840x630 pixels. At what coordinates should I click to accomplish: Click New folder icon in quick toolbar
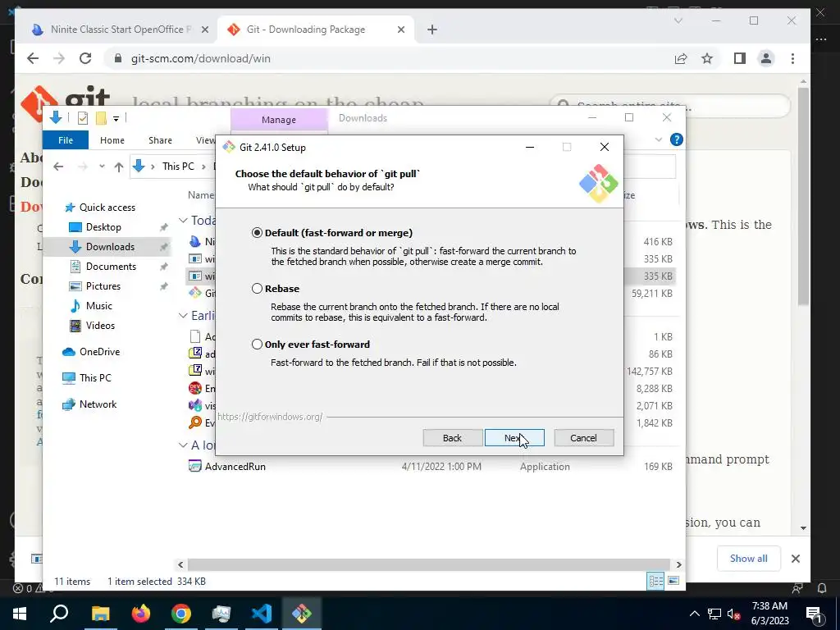(x=101, y=118)
